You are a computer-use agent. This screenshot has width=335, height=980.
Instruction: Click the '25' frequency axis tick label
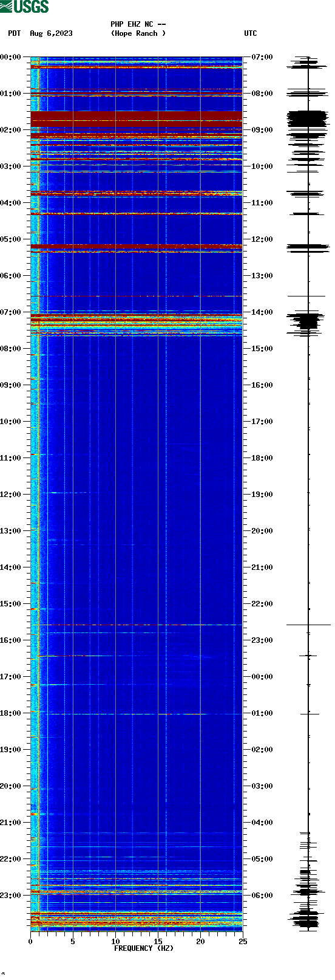[x=243, y=942]
